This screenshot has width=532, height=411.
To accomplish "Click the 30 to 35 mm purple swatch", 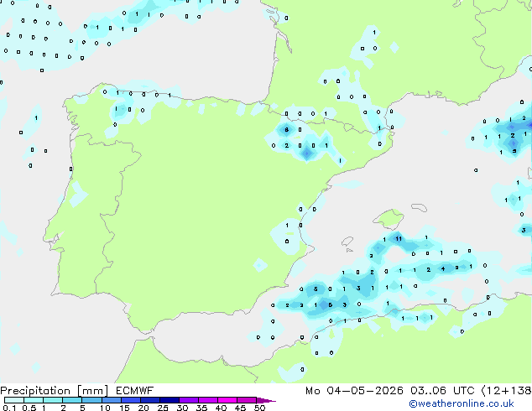I will click(188, 400).
